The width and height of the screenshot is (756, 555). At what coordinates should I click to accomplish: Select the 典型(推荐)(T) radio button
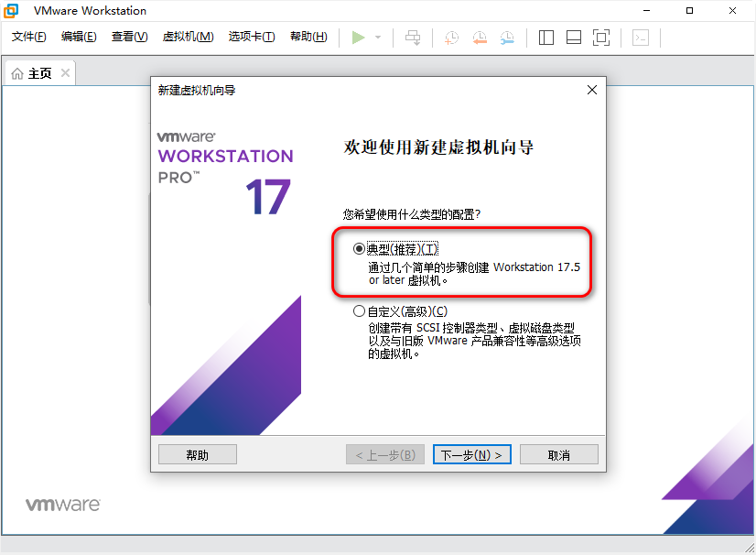click(359, 249)
